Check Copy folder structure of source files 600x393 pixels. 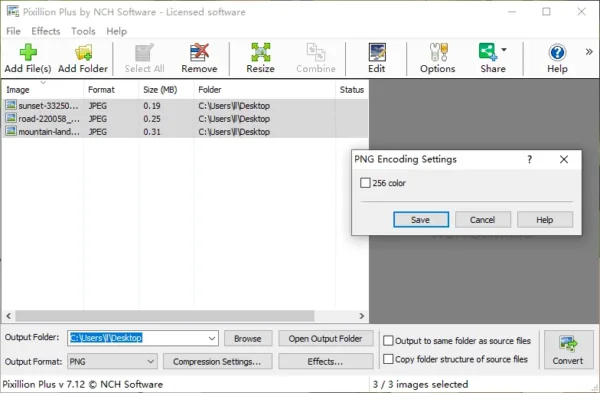tap(388, 359)
